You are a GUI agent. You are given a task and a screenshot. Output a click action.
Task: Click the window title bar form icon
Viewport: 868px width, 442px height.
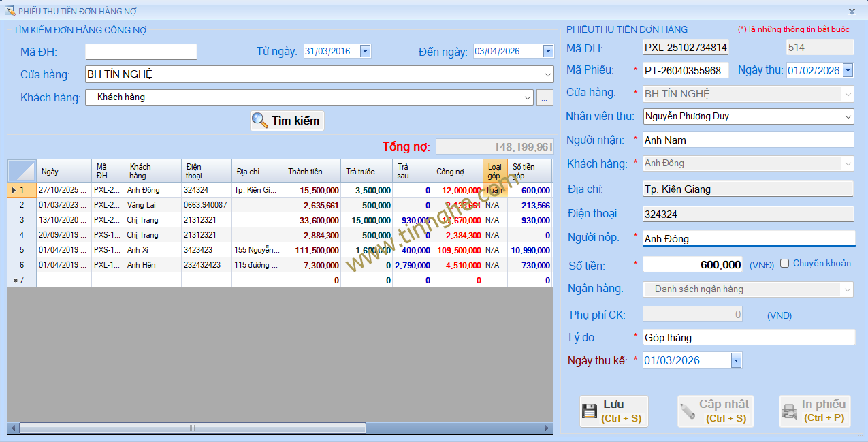[x=10, y=11]
